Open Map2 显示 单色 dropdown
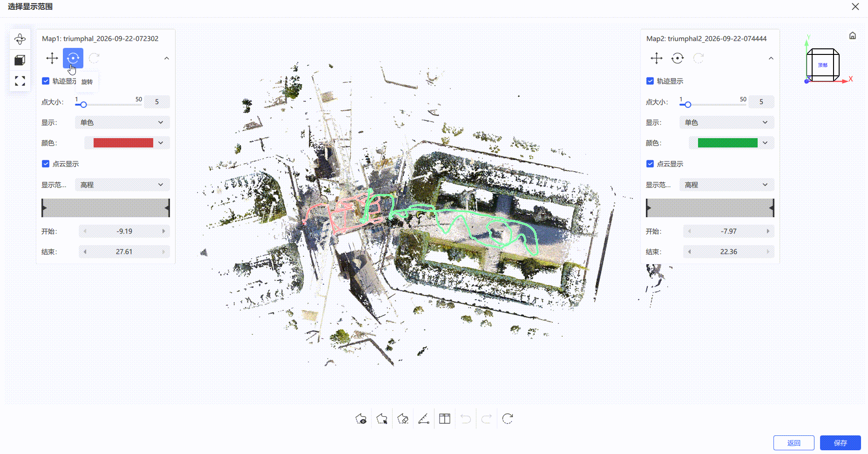 click(727, 122)
